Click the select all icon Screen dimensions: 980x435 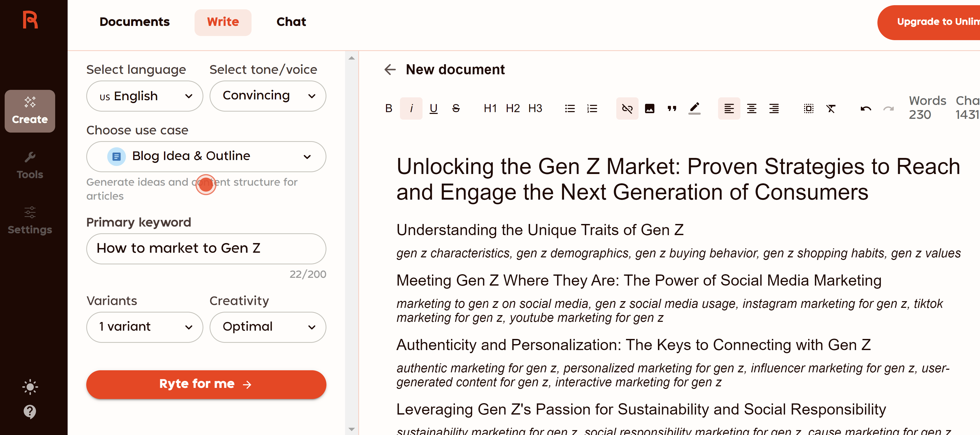(x=809, y=109)
